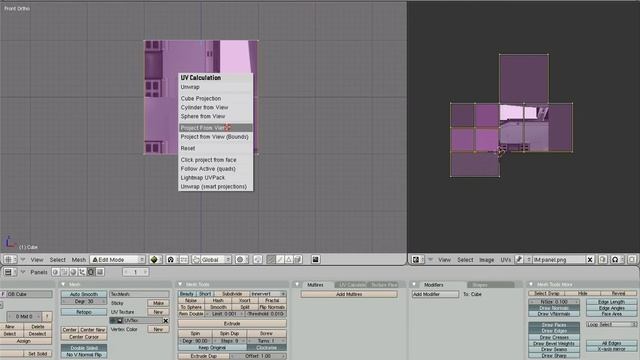640x360 pixels.
Task: Switch to Logic context panel icon
Action: pos(56,272)
